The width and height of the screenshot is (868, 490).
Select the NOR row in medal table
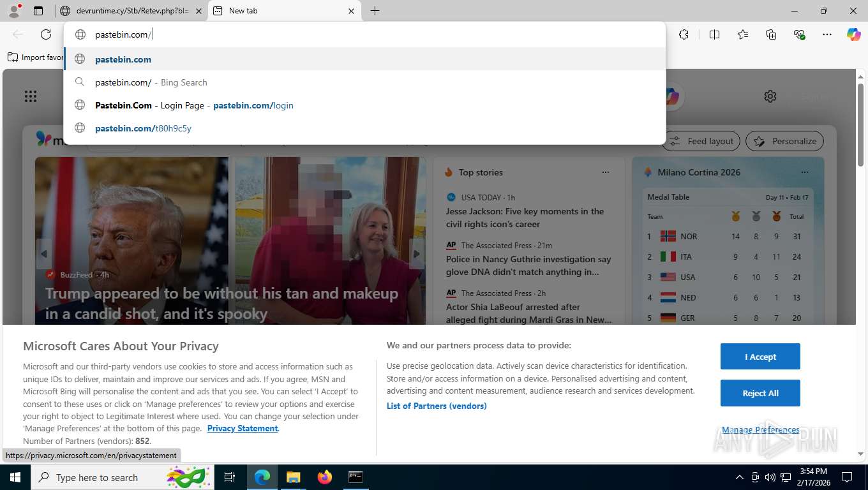(x=728, y=236)
